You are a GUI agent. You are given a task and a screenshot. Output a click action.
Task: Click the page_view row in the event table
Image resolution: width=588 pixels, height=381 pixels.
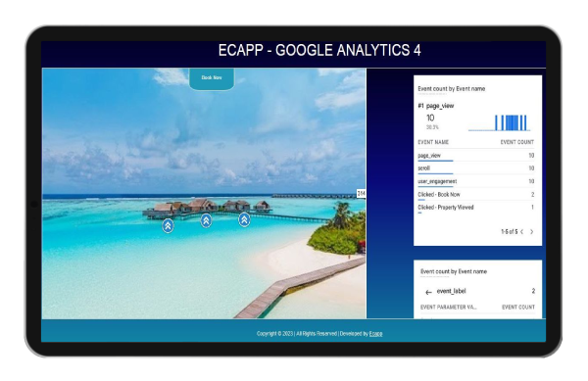pos(476,156)
